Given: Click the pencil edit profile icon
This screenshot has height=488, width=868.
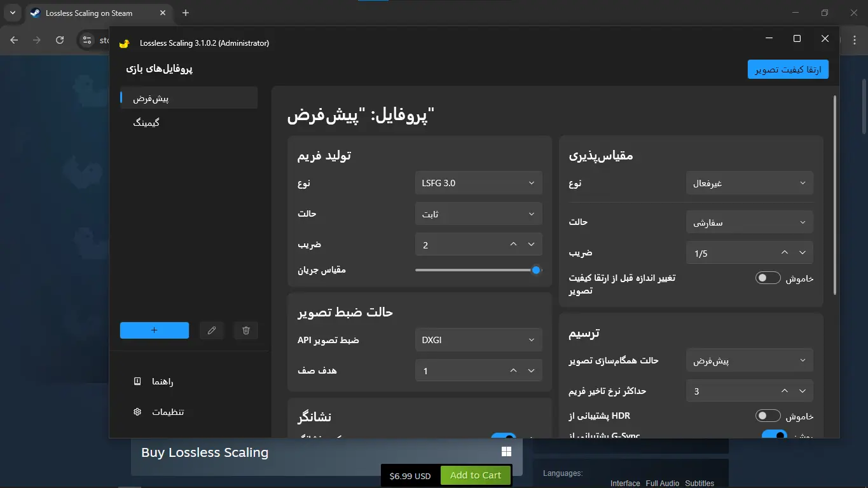Looking at the screenshot, I should pyautogui.click(x=212, y=330).
